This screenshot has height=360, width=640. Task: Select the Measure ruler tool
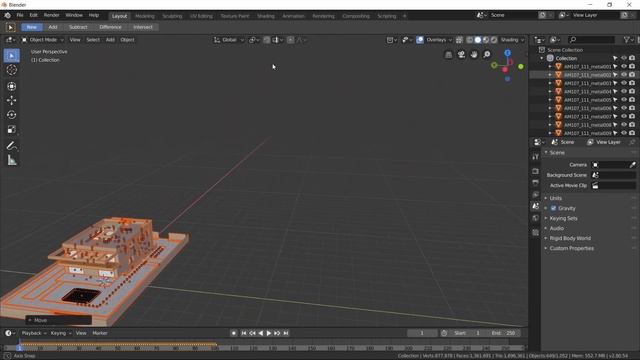click(x=11, y=160)
